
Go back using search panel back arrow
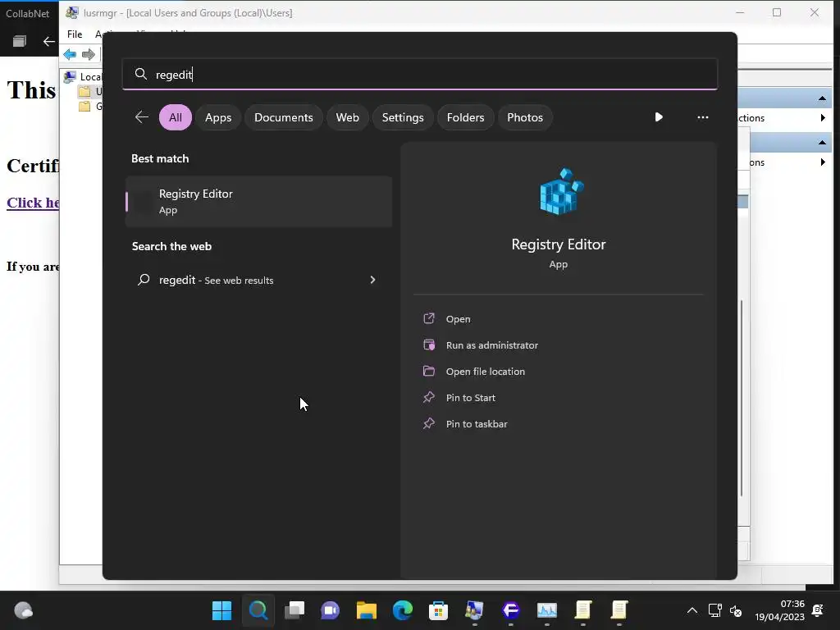pos(141,116)
